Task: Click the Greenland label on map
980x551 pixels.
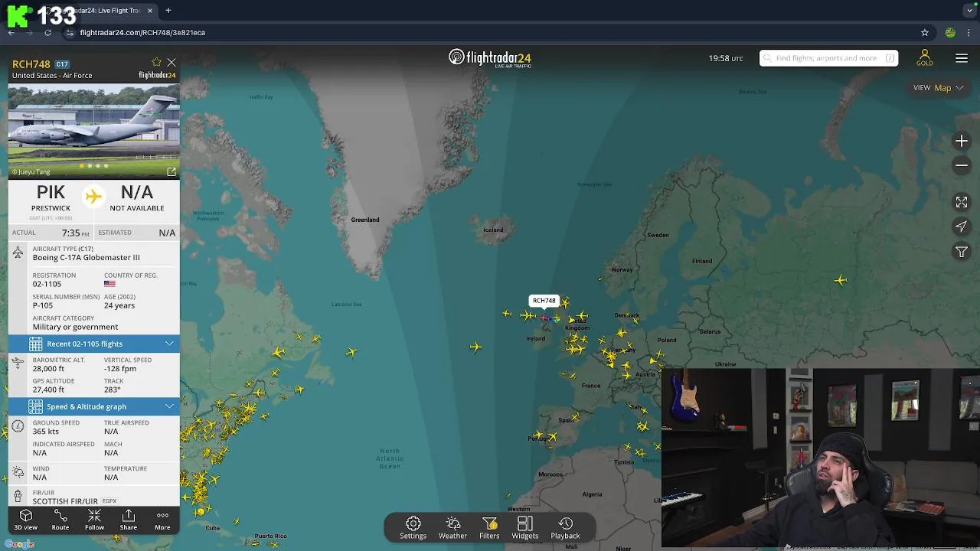Action: 365,220
